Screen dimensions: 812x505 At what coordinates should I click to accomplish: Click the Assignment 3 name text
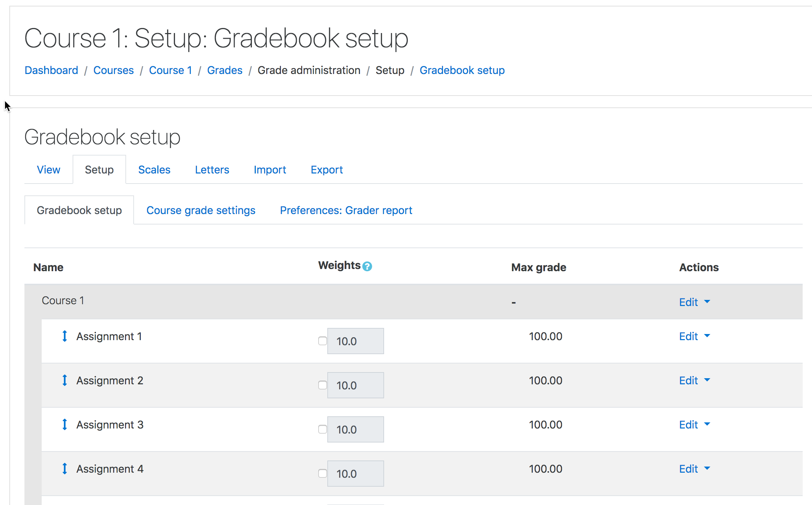(x=110, y=425)
